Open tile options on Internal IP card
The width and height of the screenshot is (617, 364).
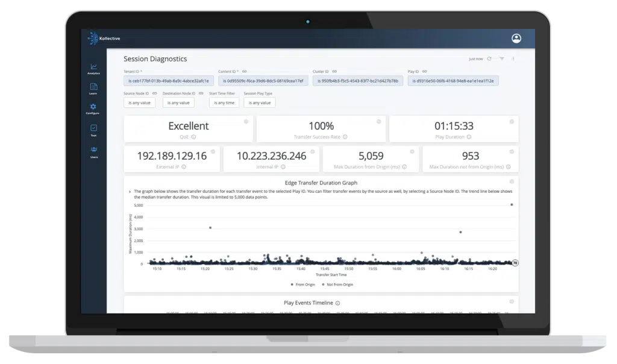(313, 151)
